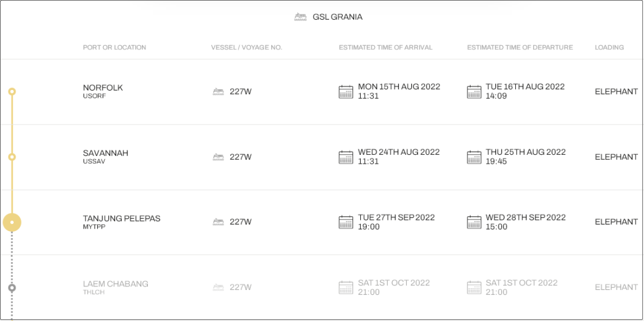
Task: Click the Port or Location column header
Action: (x=114, y=48)
